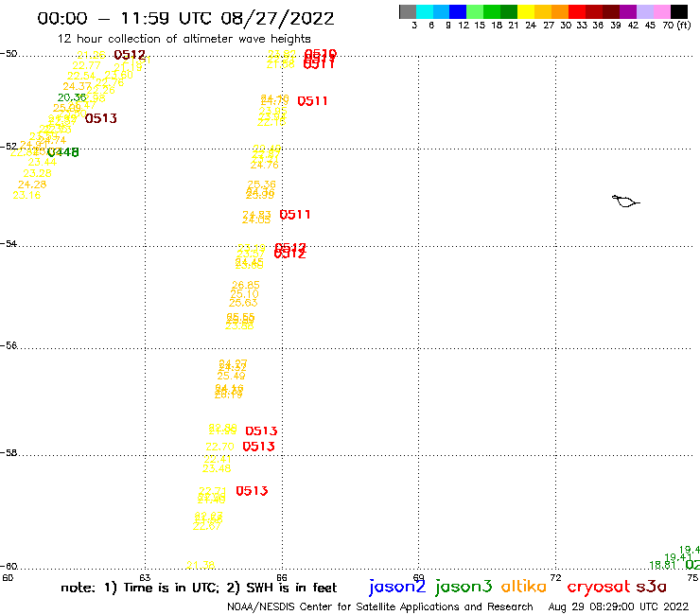Click the wave height value '21.38'
Screen dimensions: 700x615
(x=201, y=565)
